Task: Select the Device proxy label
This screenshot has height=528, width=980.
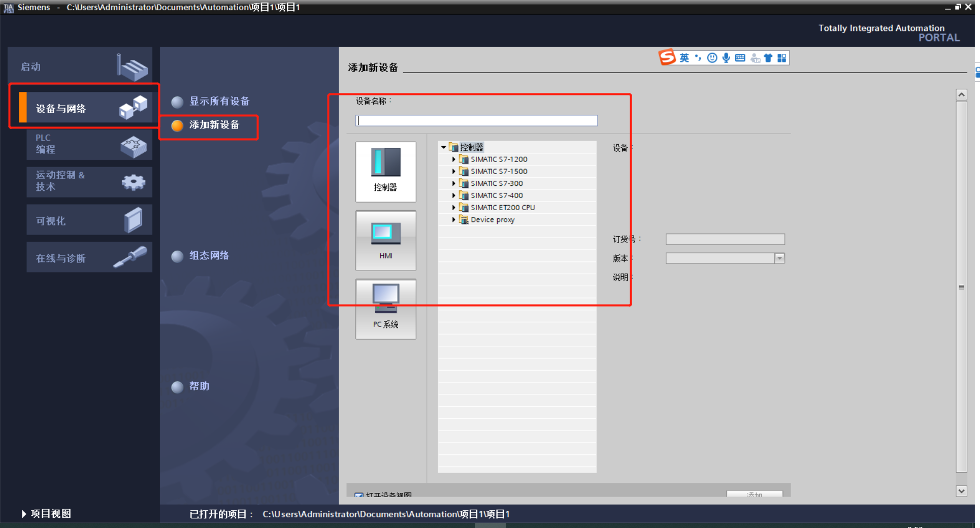Action: (x=493, y=219)
